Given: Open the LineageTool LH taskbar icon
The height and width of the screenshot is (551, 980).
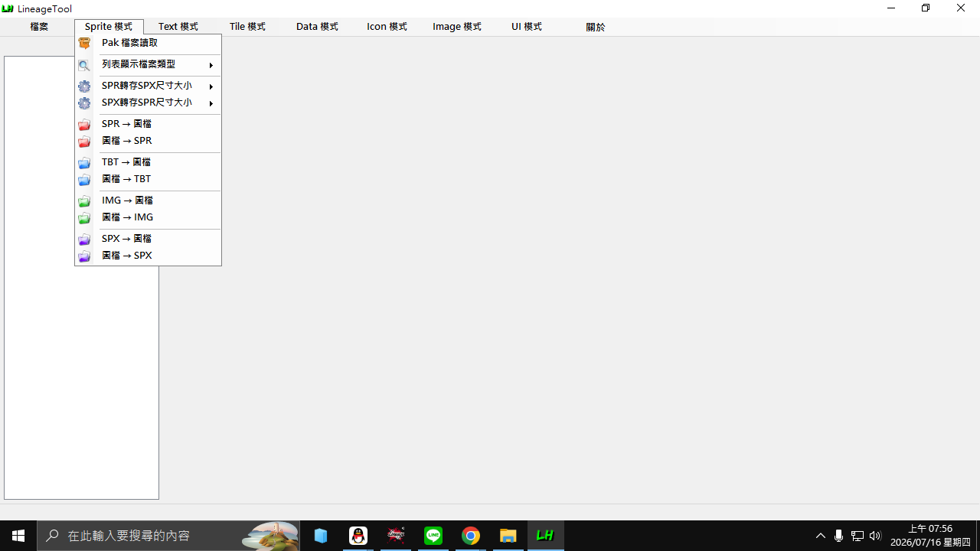Looking at the screenshot, I should click(545, 536).
